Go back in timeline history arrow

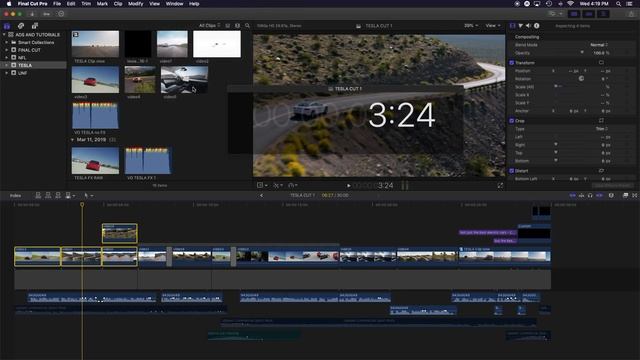coord(262,196)
